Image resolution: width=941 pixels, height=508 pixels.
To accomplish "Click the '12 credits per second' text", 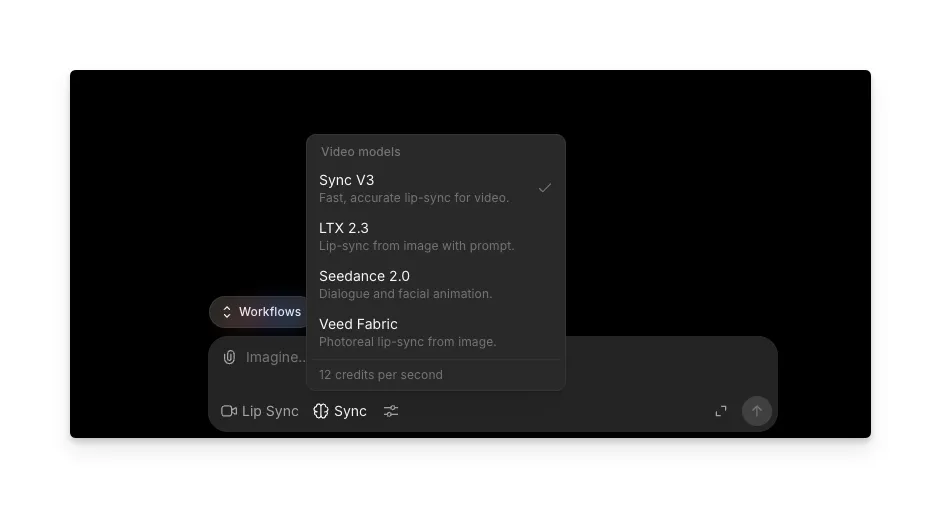I will [380, 375].
